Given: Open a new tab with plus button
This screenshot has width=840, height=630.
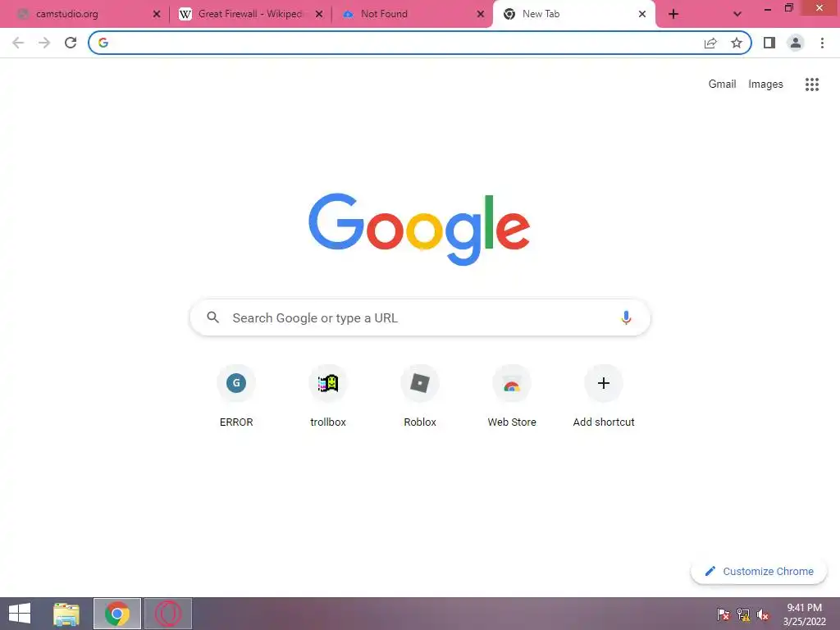Looking at the screenshot, I should coord(673,14).
